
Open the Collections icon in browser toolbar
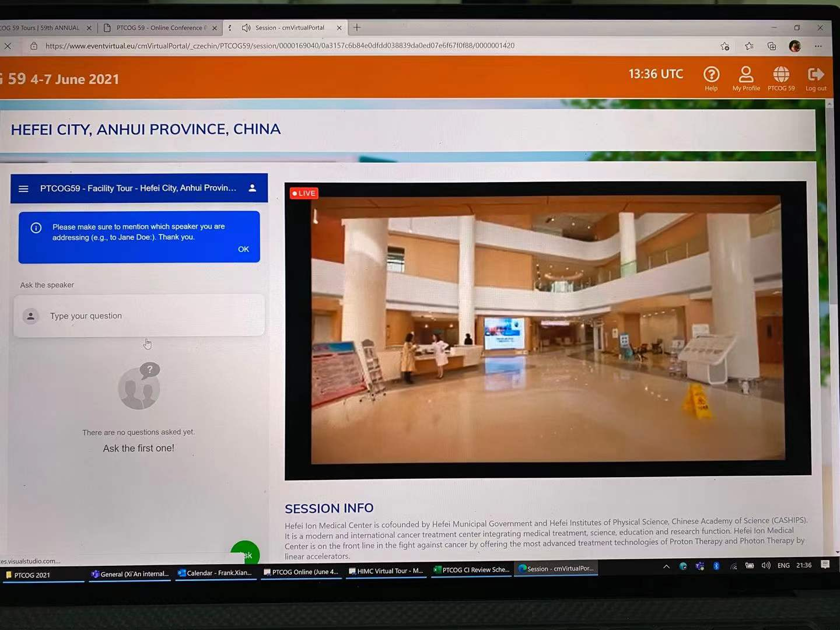pyautogui.click(x=772, y=46)
